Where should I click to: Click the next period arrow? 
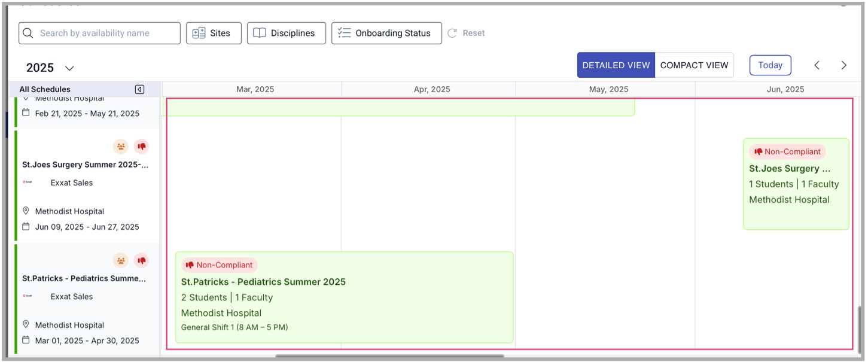pos(843,65)
